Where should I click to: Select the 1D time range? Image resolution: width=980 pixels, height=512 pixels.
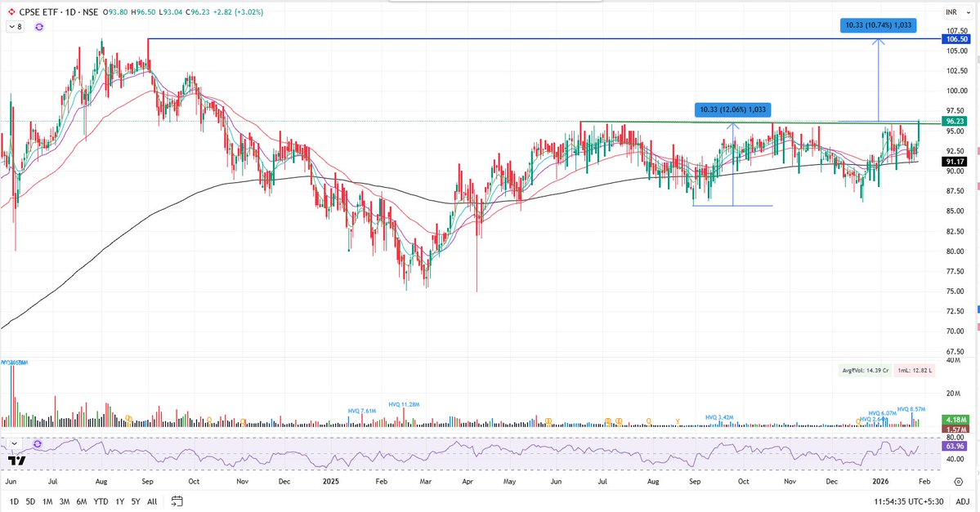pos(14,501)
